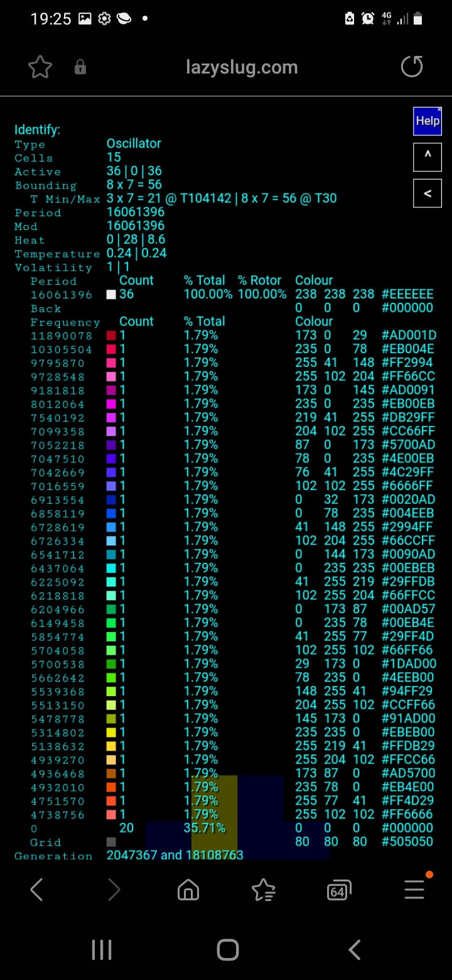
Task: Bookmark the page with the star icon
Action: pyautogui.click(x=40, y=67)
